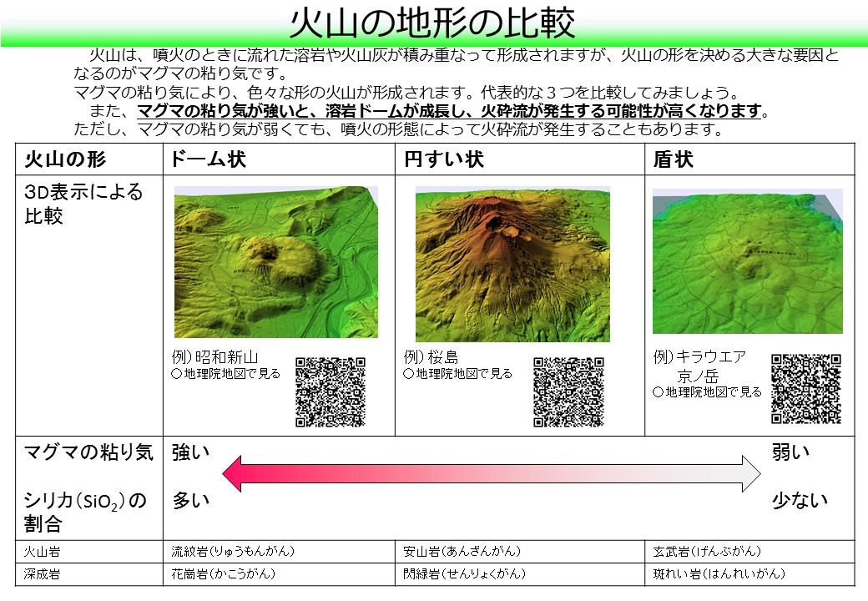This screenshot has width=868, height=601.
Task: Click the QR code for 昭和新山
Action: tap(331, 391)
